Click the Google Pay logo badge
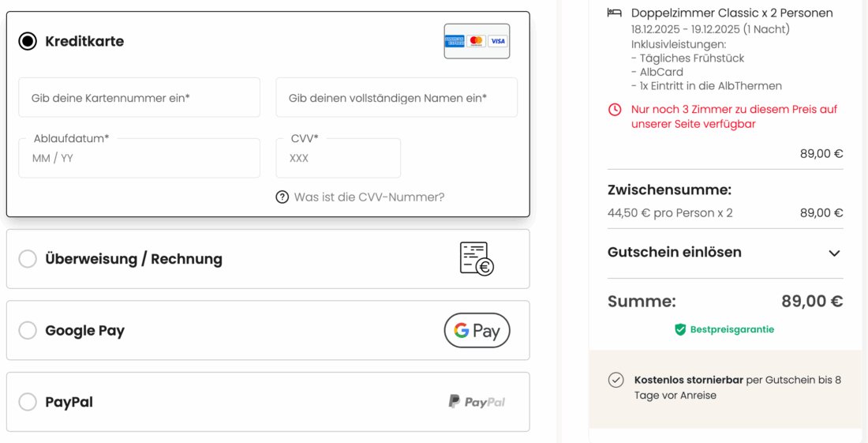This screenshot has height=443, width=868. [477, 331]
